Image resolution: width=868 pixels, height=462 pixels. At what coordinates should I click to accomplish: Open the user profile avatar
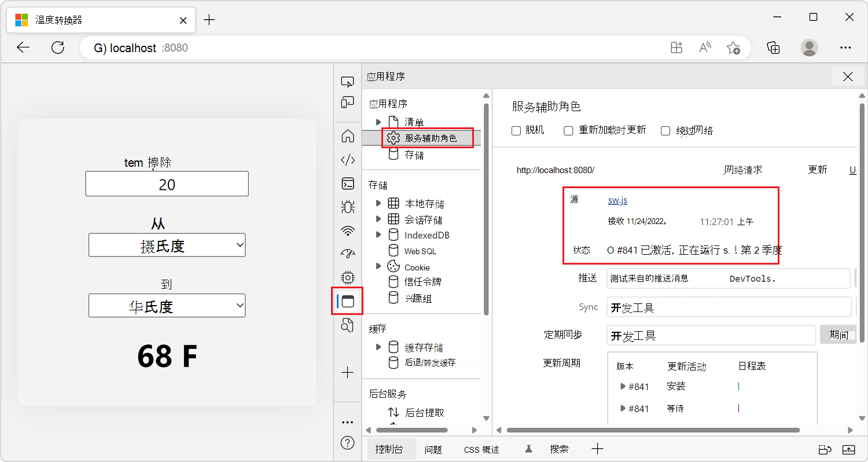tap(810, 47)
